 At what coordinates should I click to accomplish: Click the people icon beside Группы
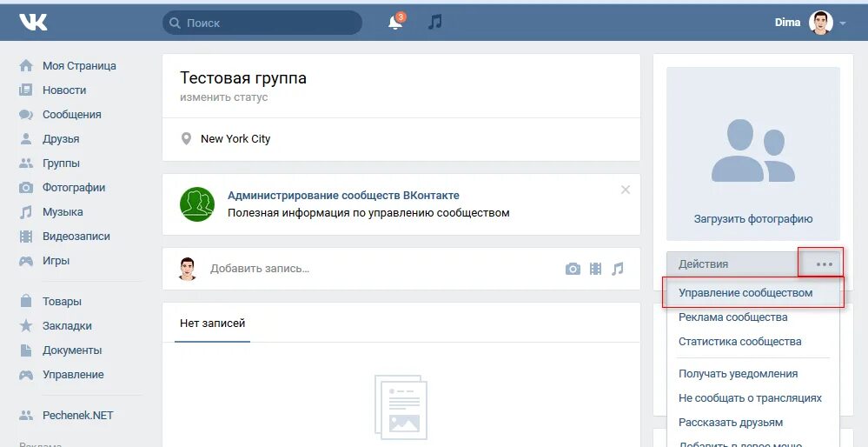click(26, 163)
